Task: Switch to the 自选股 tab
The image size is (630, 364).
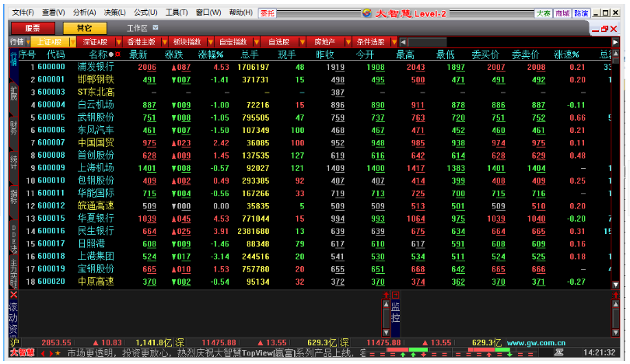Action: click(x=279, y=42)
